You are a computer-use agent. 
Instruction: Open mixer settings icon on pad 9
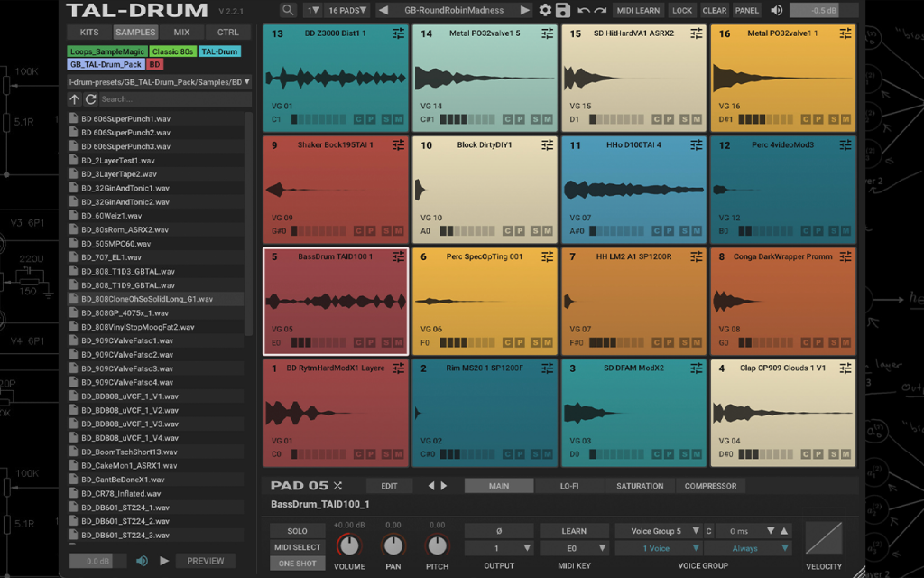pyautogui.click(x=398, y=145)
